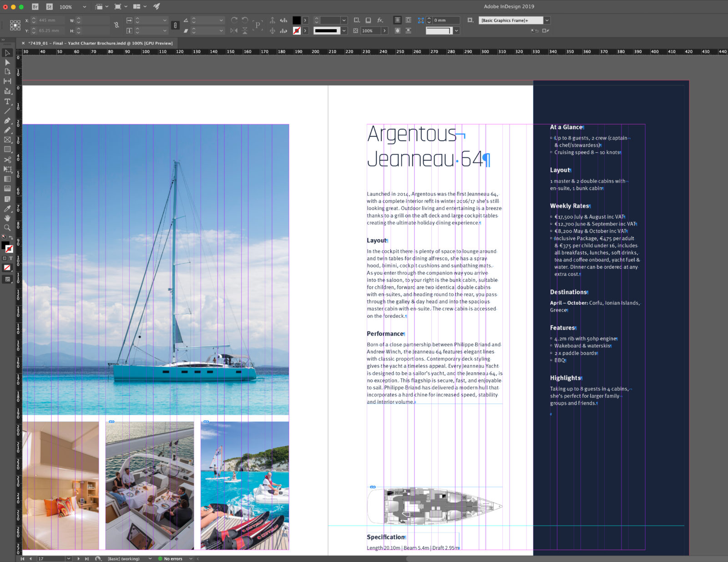
Task: Go to last page arrow
Action: pyautogui.click(x=87, y=558)
